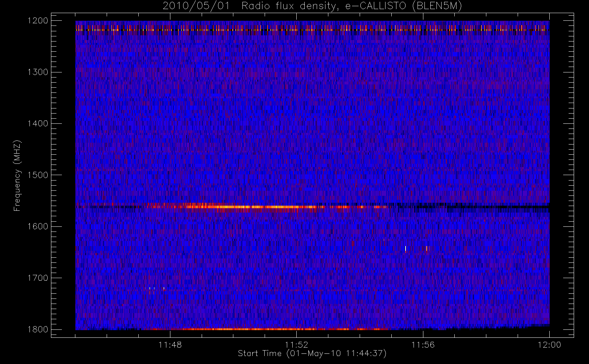The image size is (589, 364).
Task: Click the plot title mentioning e-CALLISTO (BLEN5M)
Action: click(312, 6)
